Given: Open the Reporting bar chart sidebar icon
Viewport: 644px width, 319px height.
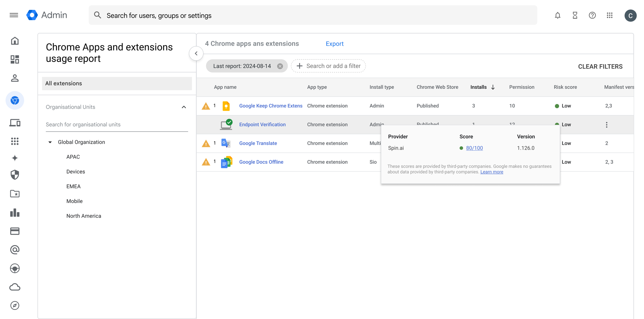Looking at the screenshot, I should [15, 213].
